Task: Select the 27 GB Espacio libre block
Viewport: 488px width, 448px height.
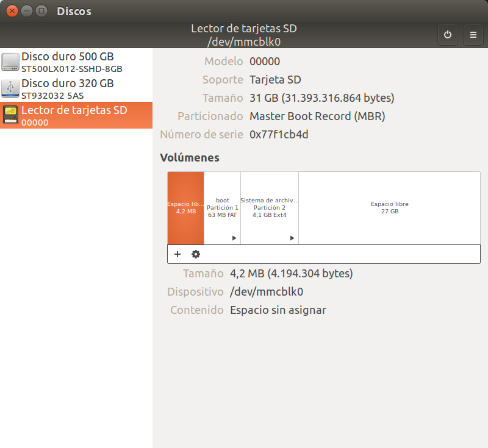Action: tap(389, 208)
